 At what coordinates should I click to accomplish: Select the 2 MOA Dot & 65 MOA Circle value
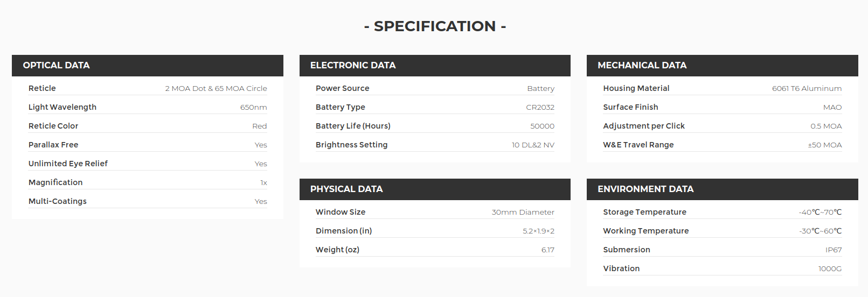click(x=216, y=88)
